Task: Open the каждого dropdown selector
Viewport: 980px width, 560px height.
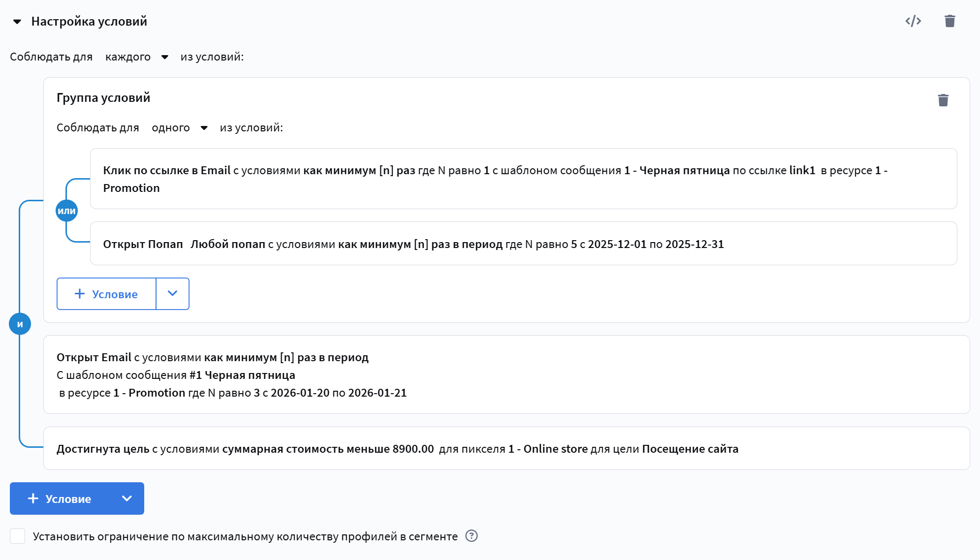Action: (137, 57)
